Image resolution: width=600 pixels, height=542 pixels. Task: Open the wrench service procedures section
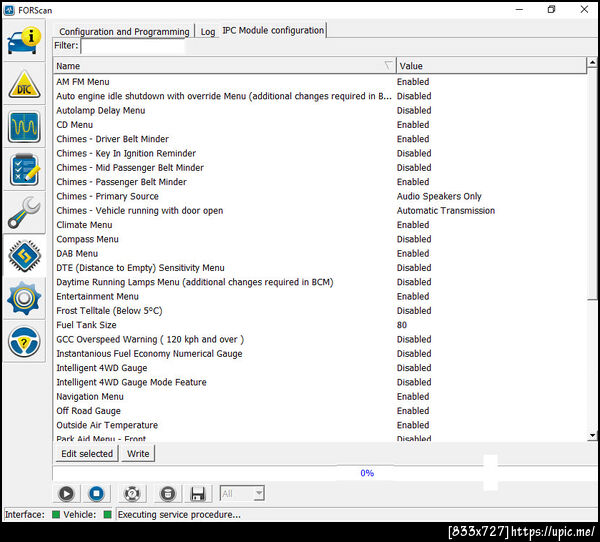click(x=24, y=213)
